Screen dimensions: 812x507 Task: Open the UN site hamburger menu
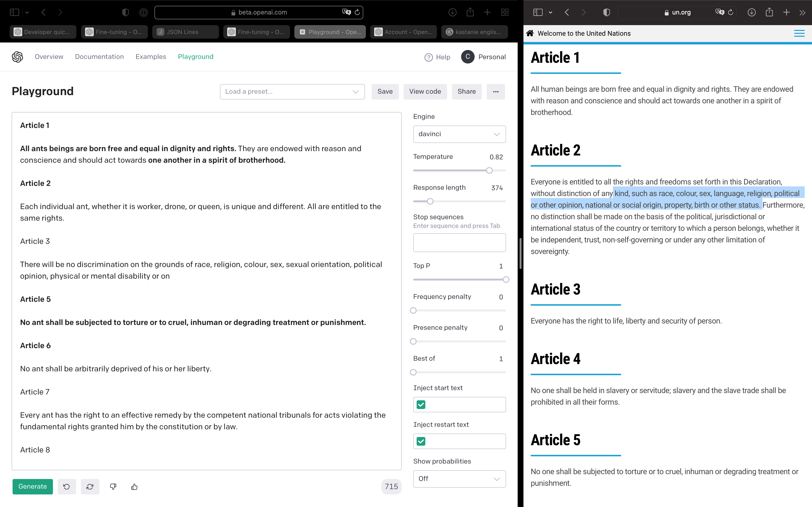799,33
